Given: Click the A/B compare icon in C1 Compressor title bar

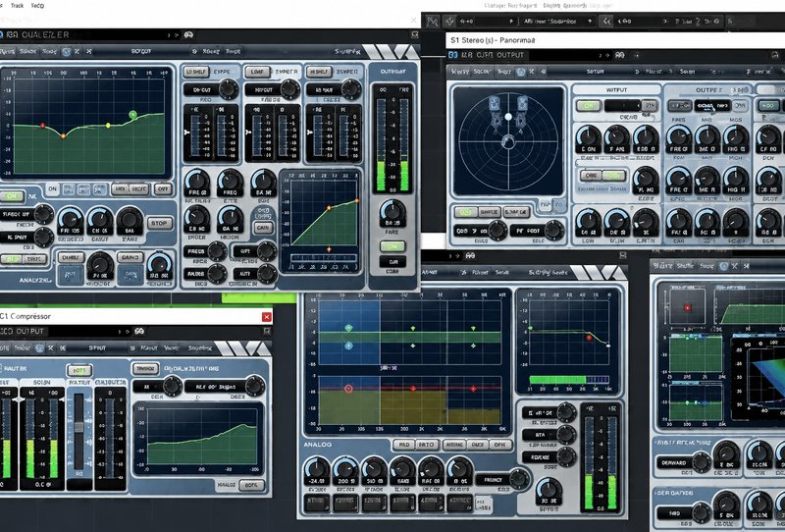Looking at the screenshot, I should click(x=139, y=331).
